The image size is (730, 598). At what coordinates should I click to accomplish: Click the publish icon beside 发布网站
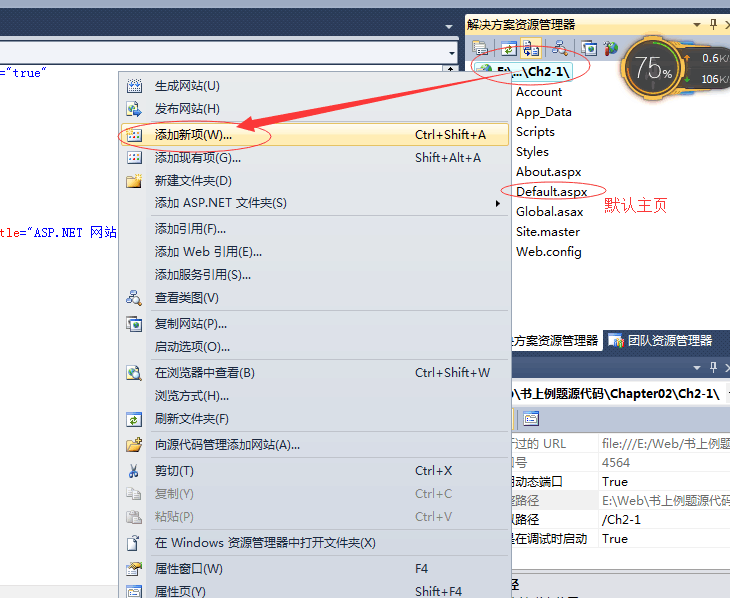point(134,109)
